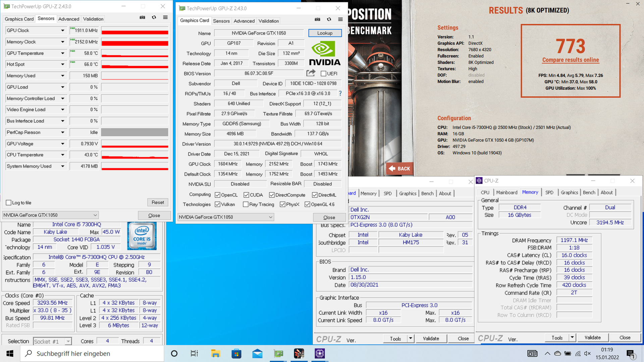Screen dimensions: 644x362
Task: Open Graphics tab in CPU-Z Mainboard window
Action: pyautogui.click(x=408, y=193)
